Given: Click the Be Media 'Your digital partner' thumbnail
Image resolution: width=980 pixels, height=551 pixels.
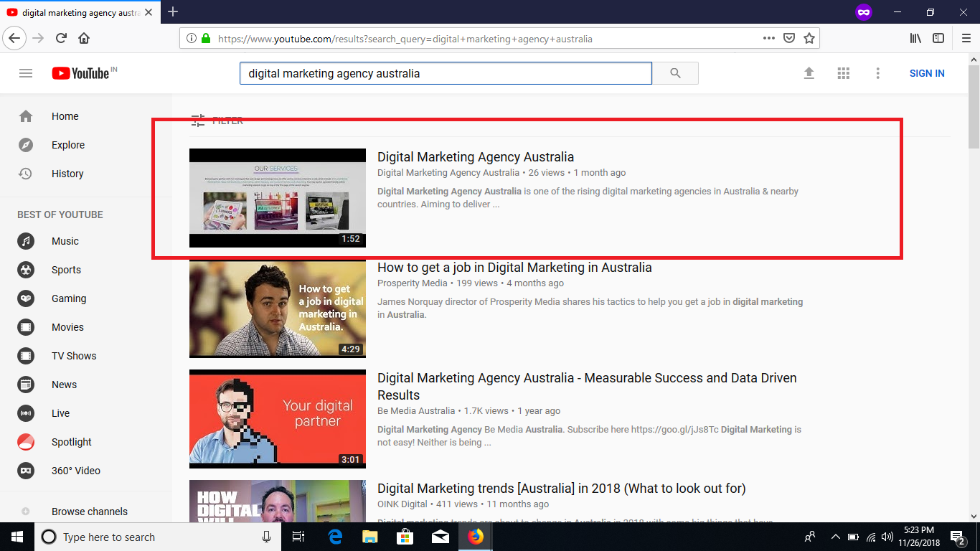Looking at the screenshot, I should tap(278, 418).
